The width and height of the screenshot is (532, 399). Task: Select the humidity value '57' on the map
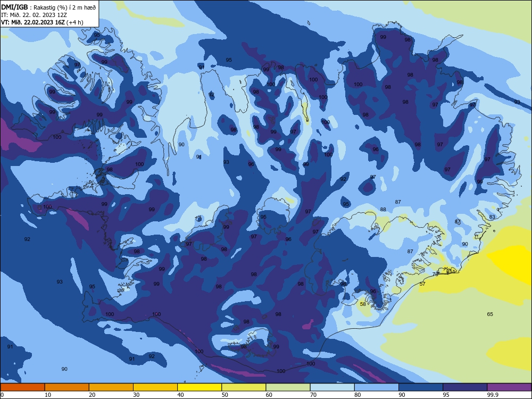point(422,284)
